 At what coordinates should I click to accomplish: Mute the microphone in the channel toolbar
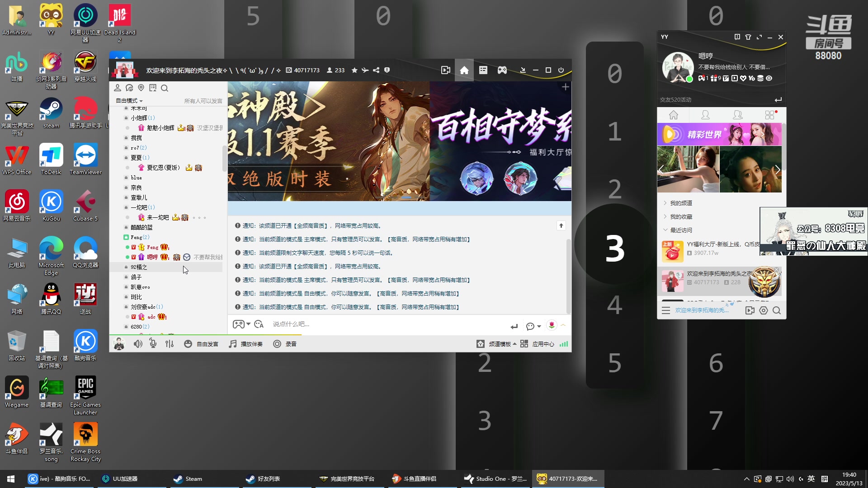tap(153, 343)
